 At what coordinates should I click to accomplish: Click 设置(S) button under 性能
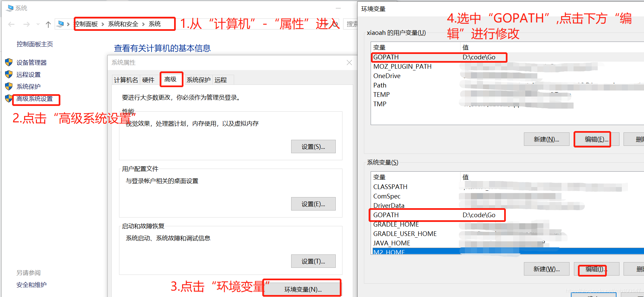point(313,146)
